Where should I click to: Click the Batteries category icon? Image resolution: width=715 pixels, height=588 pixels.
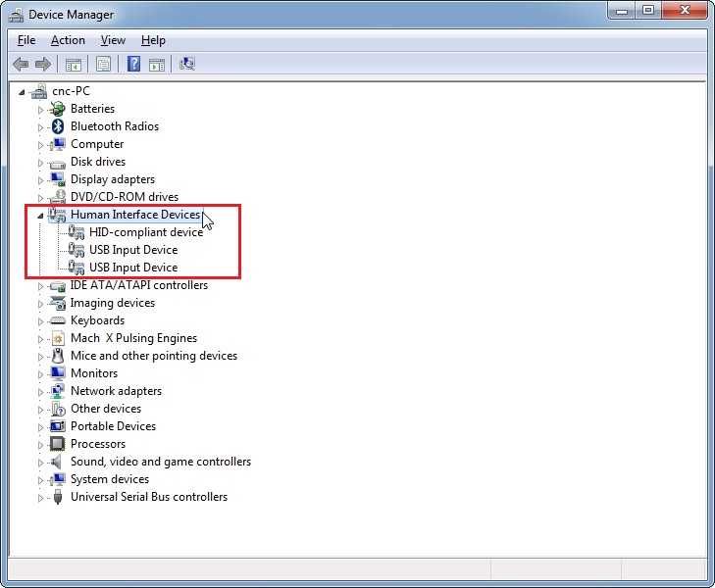[58, 109]
